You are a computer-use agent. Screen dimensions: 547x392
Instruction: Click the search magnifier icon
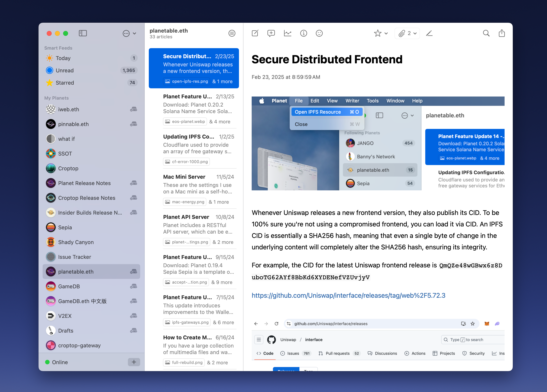[x=486, y=33]
